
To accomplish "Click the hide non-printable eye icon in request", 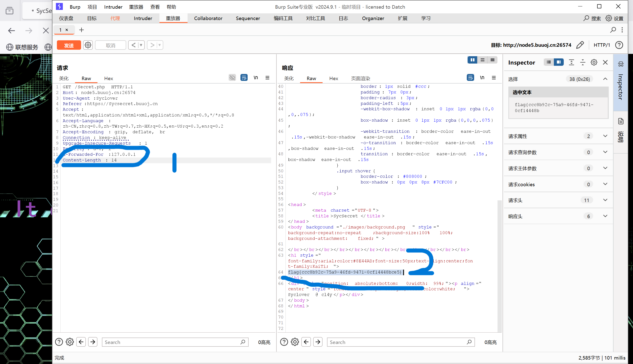I will [x=232, y=78].
